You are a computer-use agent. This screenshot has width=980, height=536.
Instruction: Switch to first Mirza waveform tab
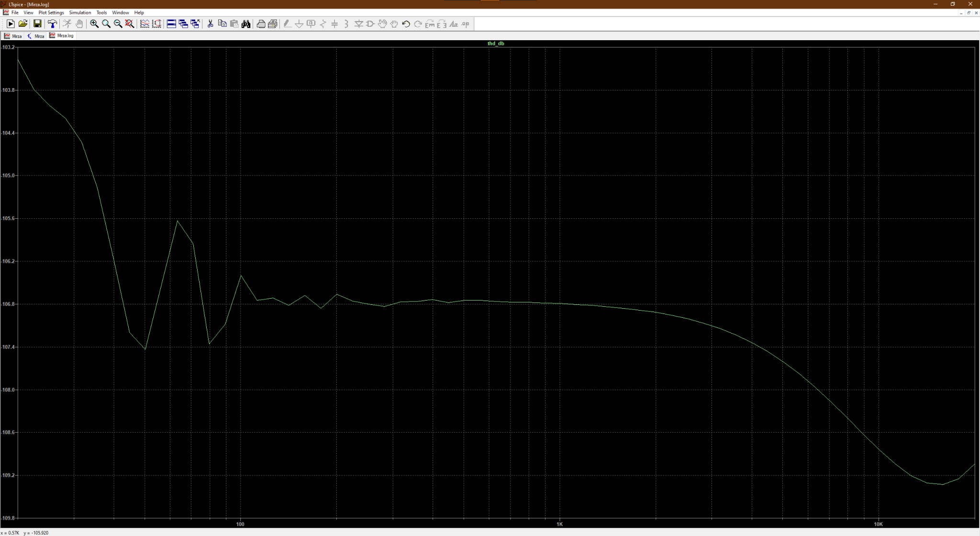[13, 36]
